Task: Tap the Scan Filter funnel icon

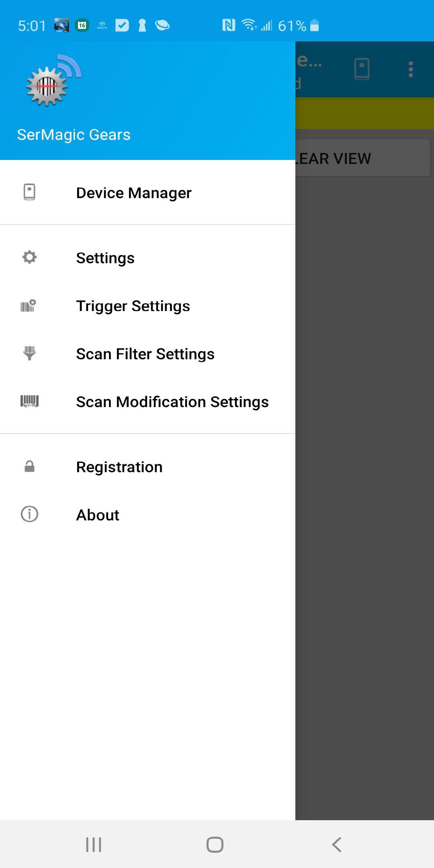Action: (x=29, y=353)
